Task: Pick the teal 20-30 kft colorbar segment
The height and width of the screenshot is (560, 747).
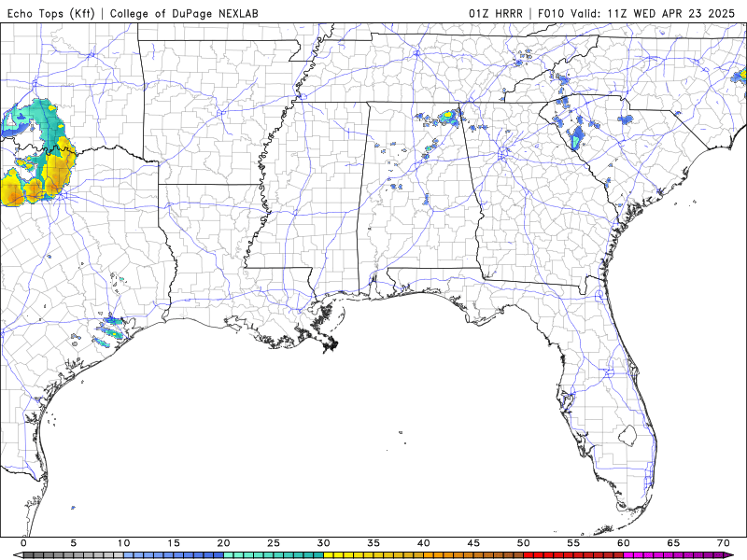Action: (274, 555)
